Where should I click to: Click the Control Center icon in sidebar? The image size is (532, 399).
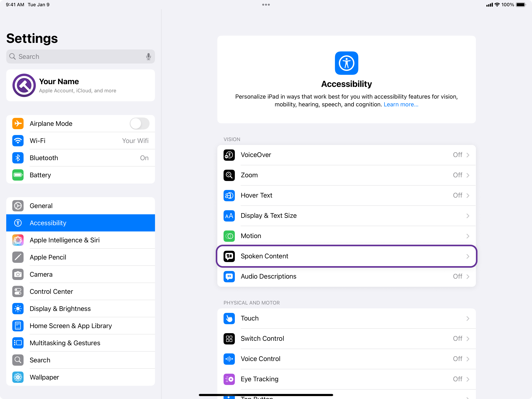point(18,291)
